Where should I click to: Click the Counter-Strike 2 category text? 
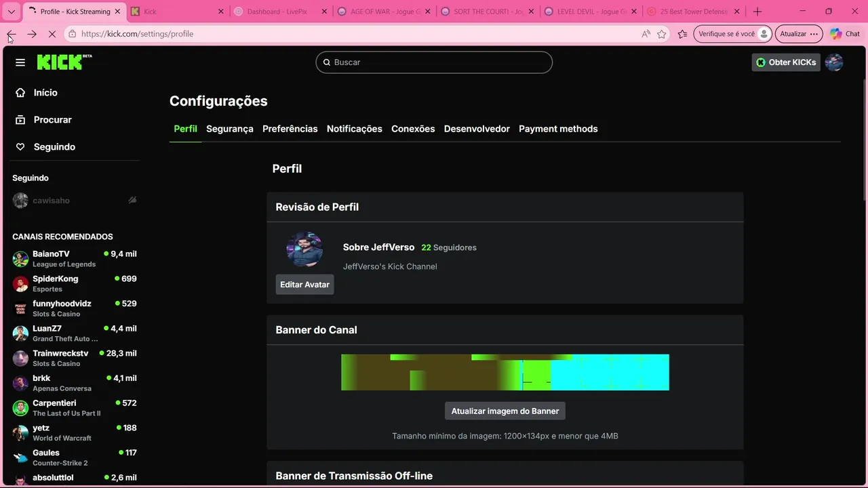(x=60, y=463)
